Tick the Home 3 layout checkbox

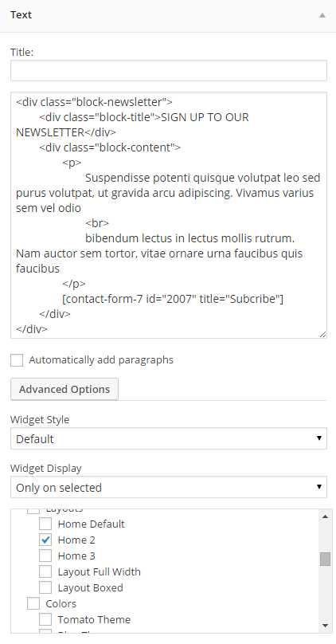pyautogui.click(x=45, y=556)
